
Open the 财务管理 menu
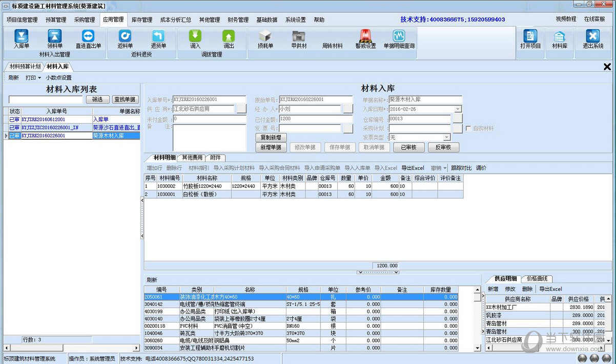coord(238,19)
